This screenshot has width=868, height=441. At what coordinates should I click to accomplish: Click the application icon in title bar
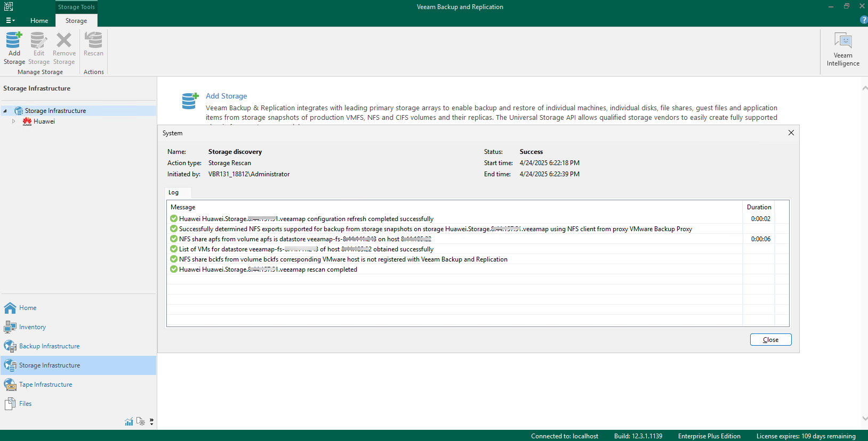pyautogui.click(x=9, y=6)
